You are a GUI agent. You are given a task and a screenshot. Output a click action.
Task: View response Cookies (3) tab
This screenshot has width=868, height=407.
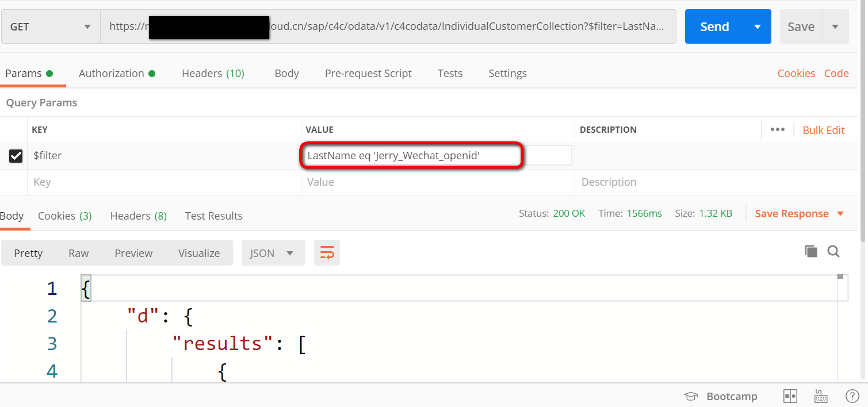64,216
